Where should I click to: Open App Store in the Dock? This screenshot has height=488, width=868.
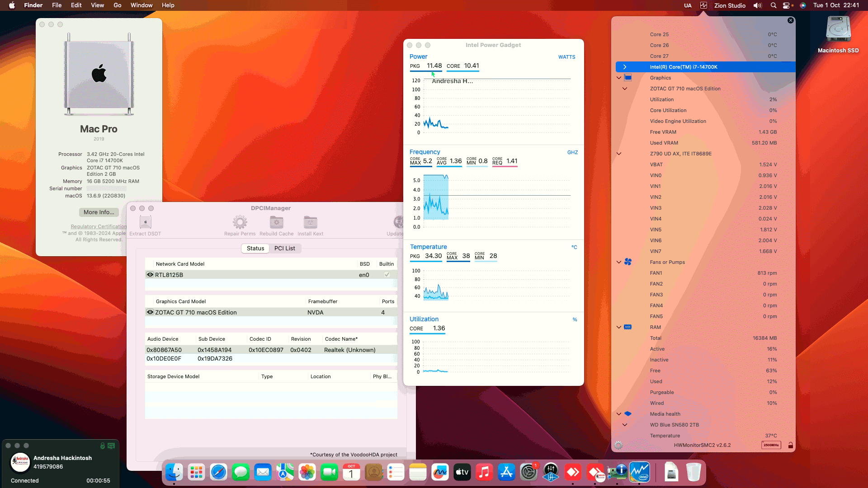tap(506, 473)
